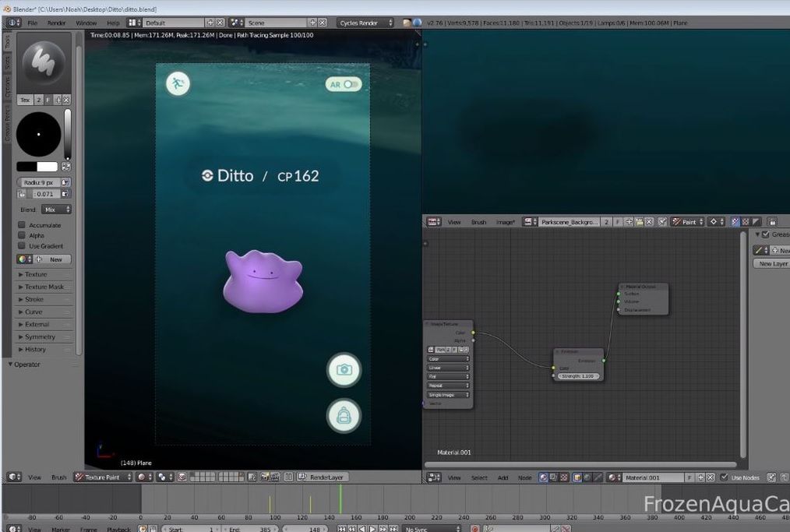Click the brush Radius field
The image size is (790, 532).
(x=39, y=182)
